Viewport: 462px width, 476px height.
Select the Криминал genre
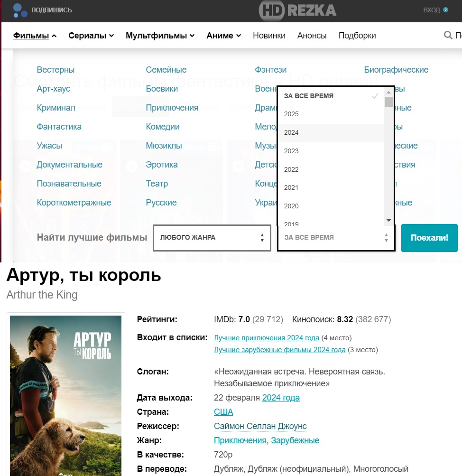point(56,108)
